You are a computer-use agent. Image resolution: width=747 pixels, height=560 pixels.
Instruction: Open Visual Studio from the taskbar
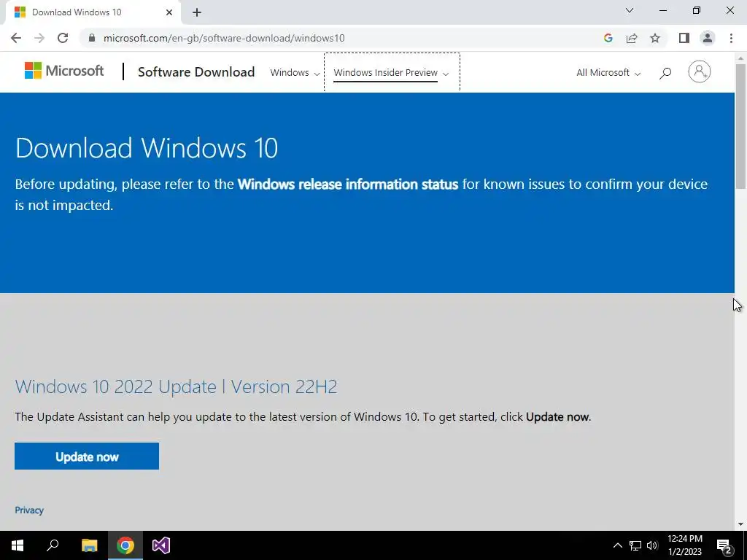(x=161, y=545)
